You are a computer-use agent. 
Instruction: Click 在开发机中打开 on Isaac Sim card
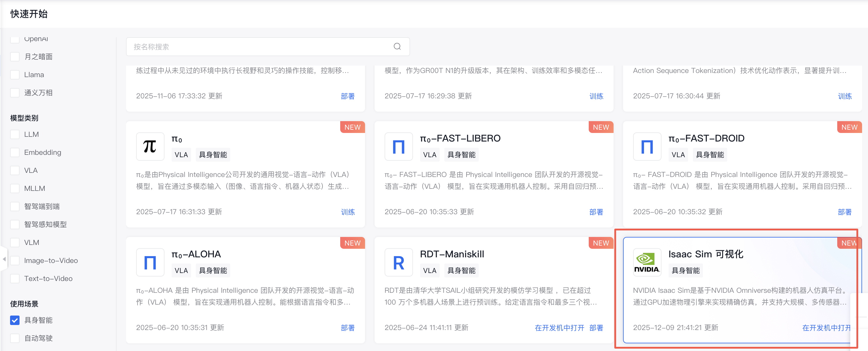click(x=826, y=328)
